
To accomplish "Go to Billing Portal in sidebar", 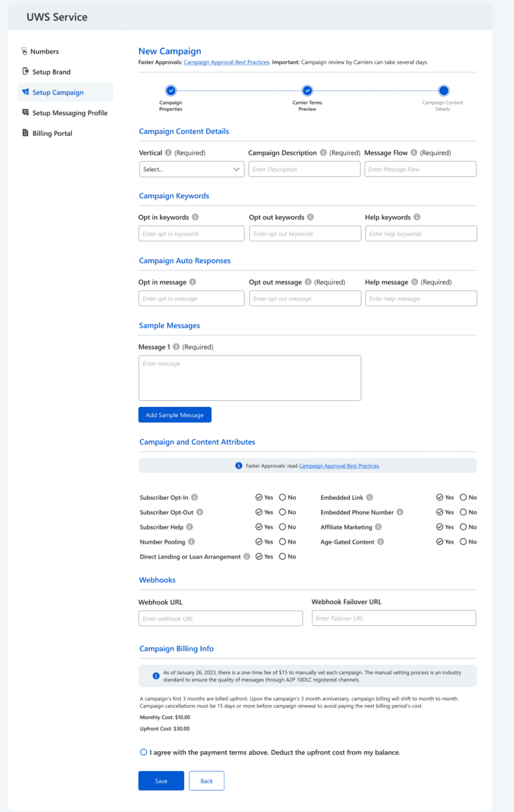I will click(52, 133).
